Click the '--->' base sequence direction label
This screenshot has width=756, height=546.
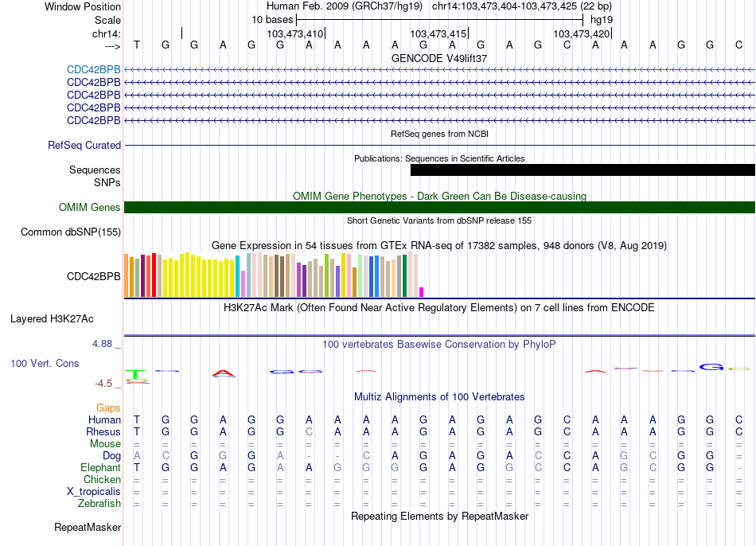112,46
